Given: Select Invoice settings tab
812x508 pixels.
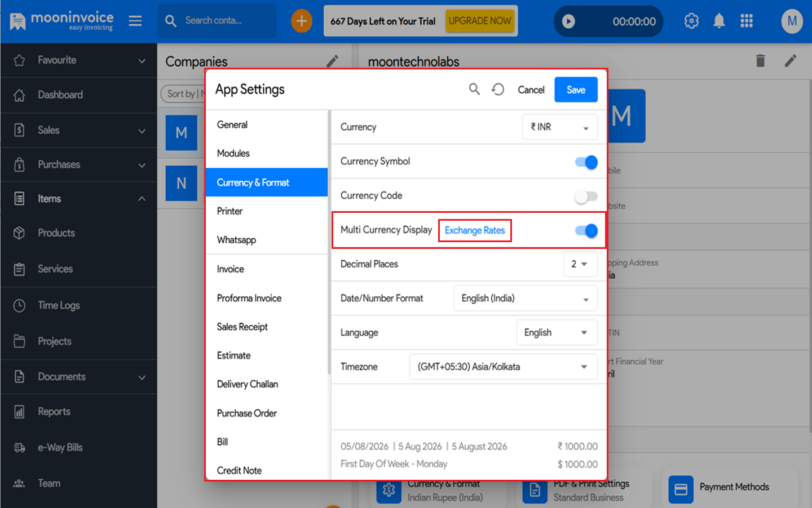Looking at the screenshot, I should coord(267,269).
